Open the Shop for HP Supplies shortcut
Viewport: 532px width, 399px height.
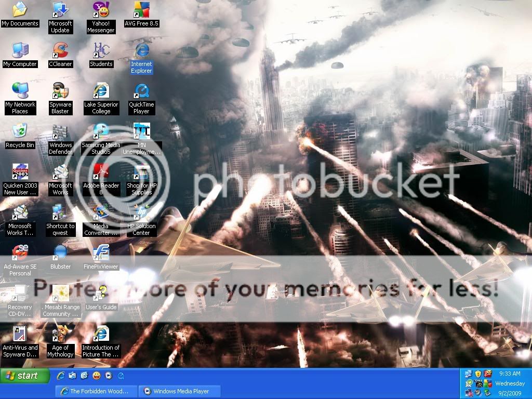[141, 179]
